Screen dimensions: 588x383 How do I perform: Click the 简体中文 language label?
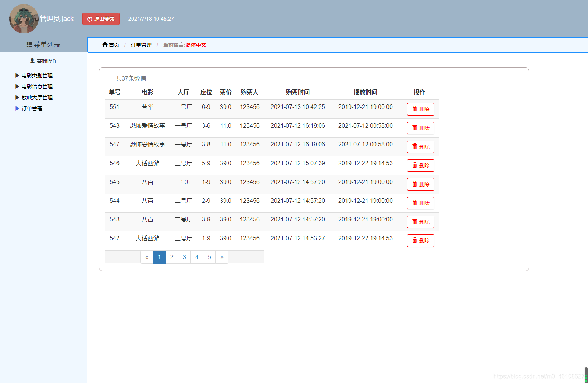pyautogui.click(x=196, y=45)
